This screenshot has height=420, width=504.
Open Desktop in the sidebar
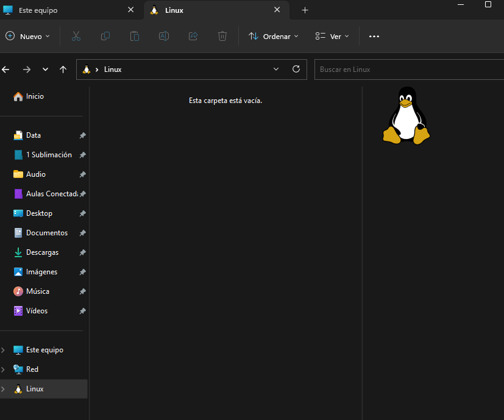pos(39,213)
